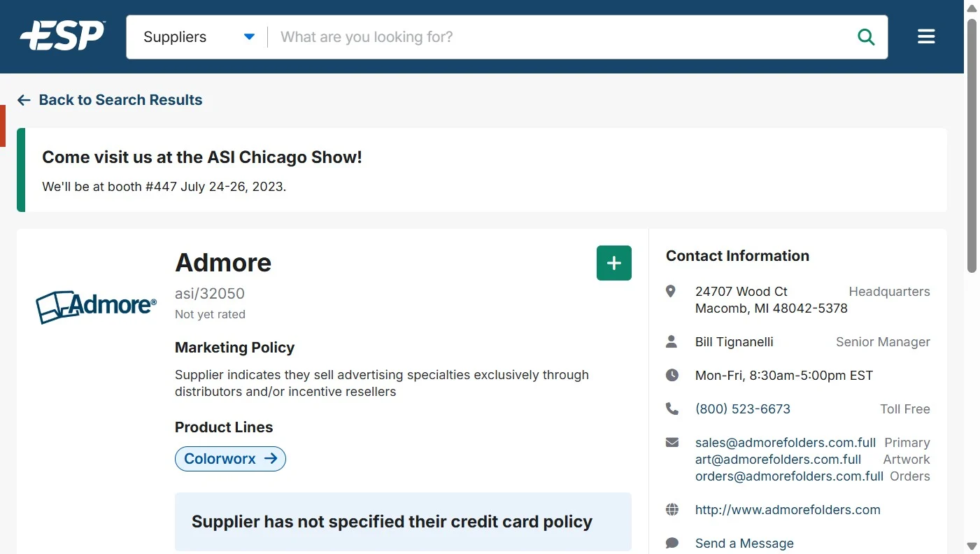The width and height of the screenshot is (980, 554).
Task: Go back to search results
Action: point(110,100)
